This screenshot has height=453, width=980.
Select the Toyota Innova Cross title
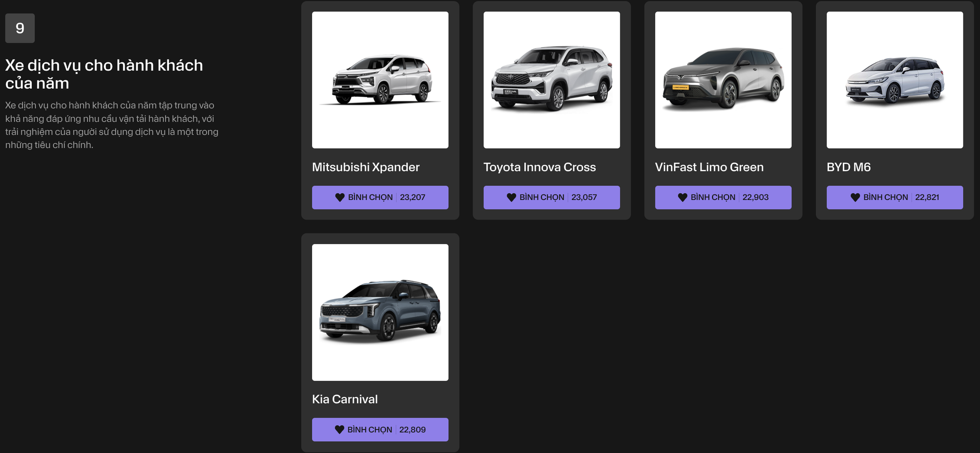click(x=539, y=167)
